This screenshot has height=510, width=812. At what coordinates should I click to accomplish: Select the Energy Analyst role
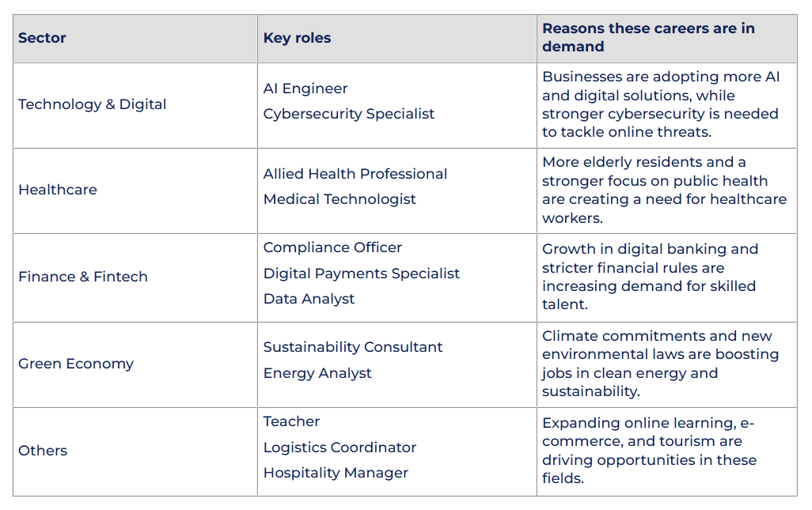click(x=317, y=373)
